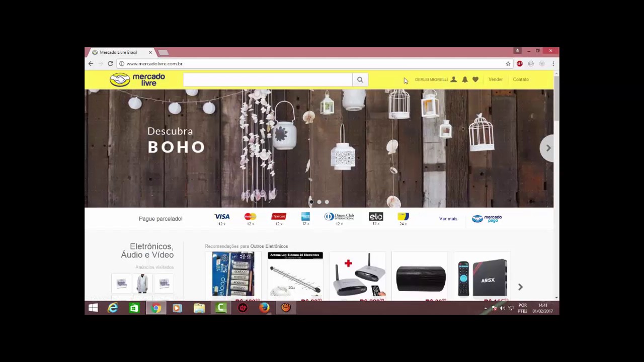Open the batteries product thumbnail
Image resolution: width=644 pixels, height=362 pixels.
233,274
